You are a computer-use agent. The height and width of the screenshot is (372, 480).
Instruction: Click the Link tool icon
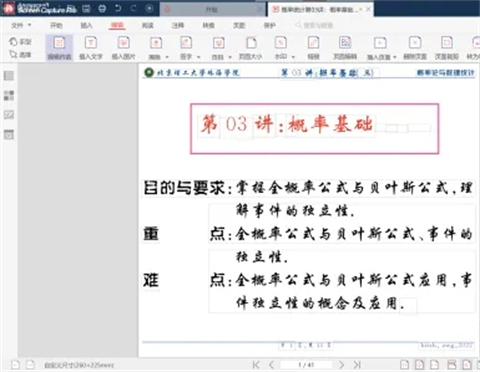click(x=313, y=43)
